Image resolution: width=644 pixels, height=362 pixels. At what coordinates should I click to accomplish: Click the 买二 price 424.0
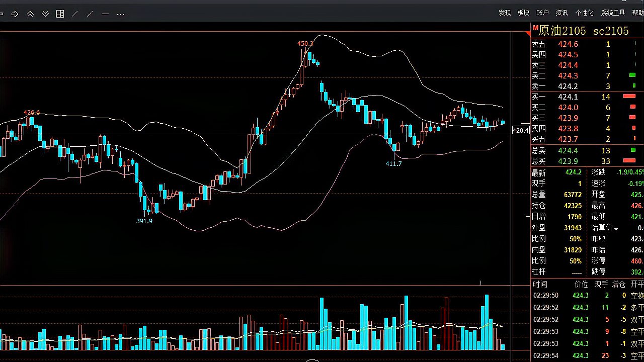tap(568, 108)
